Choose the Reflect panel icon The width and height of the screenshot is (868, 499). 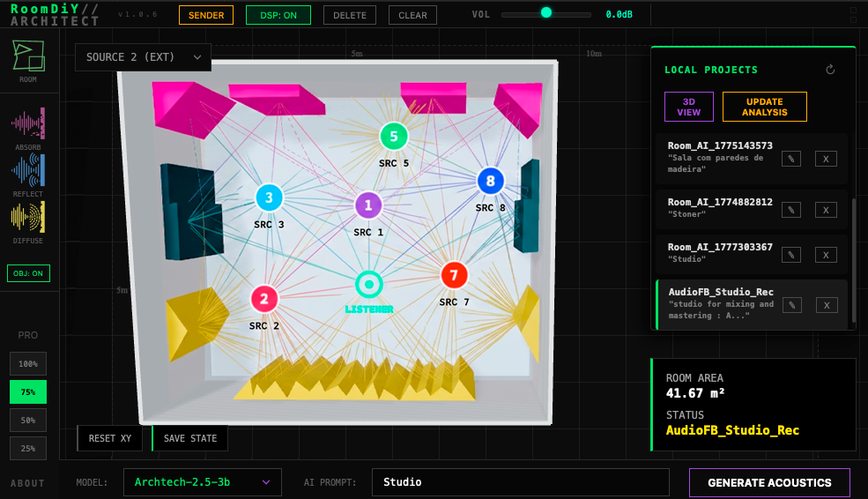click(28, 169)
